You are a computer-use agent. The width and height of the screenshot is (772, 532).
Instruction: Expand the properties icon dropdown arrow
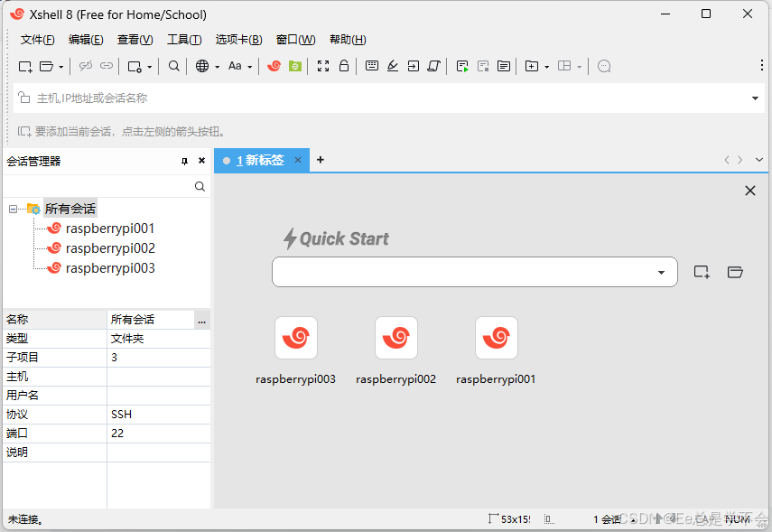click(150, 67)
